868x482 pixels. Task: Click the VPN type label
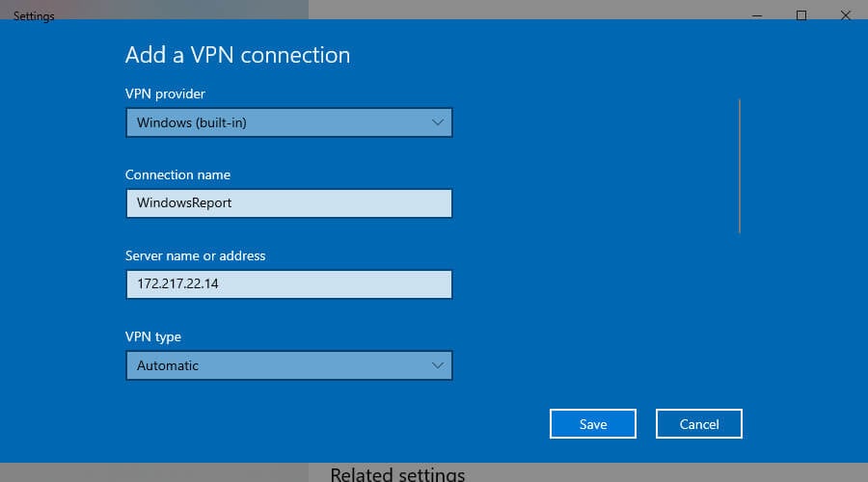tap(153, 337)
